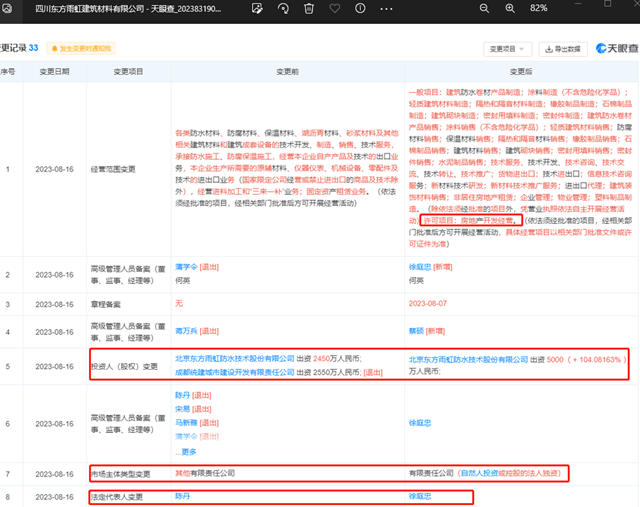The height and width of the screenshot is (507, 640).
Task: Click the 变更记录 33 heading
Action: click(x=19, y=48)
